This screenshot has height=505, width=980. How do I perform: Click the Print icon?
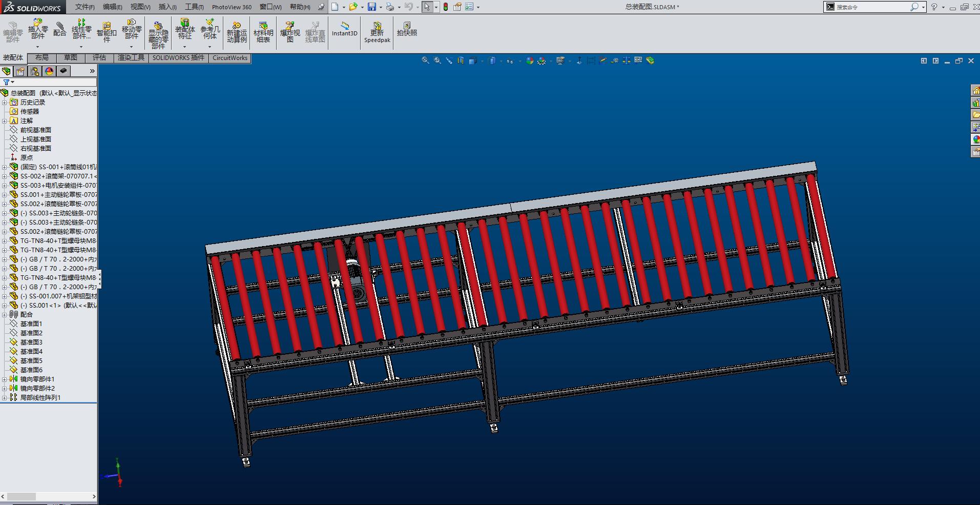point(390,7)
